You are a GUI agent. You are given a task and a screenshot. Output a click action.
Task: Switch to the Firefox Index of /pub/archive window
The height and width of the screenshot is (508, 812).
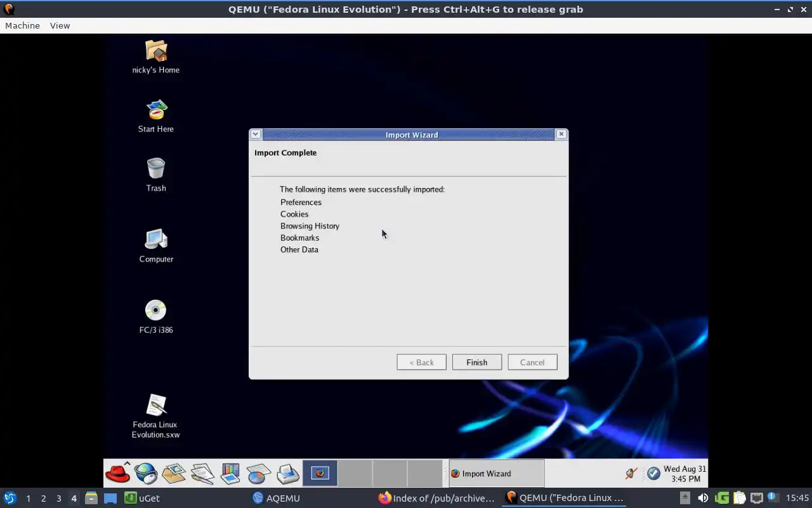(436, 498)
